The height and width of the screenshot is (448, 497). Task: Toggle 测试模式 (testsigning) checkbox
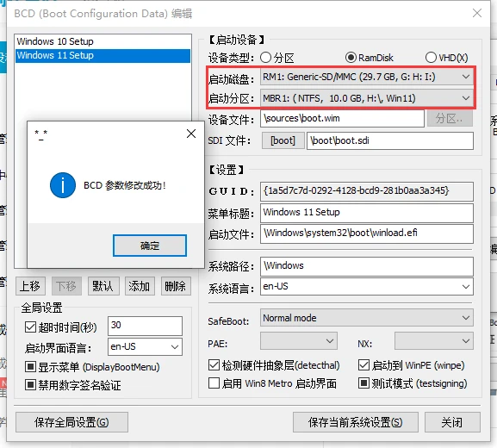click(363, 383)
